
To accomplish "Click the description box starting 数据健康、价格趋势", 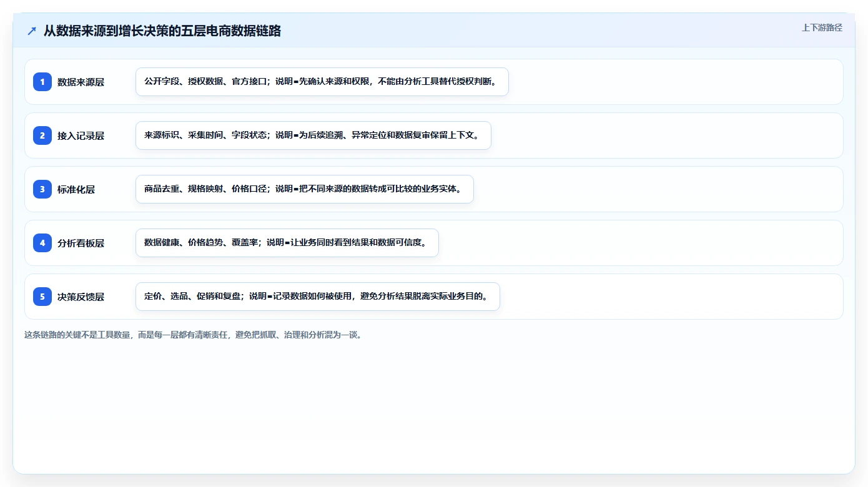I will click(x=287, y=243).
